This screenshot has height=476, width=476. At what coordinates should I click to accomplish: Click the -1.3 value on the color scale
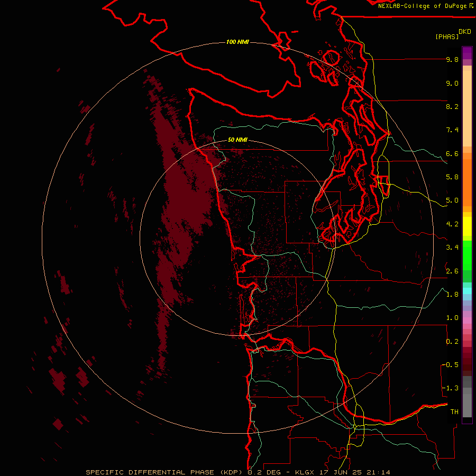(x=450, y=388)
